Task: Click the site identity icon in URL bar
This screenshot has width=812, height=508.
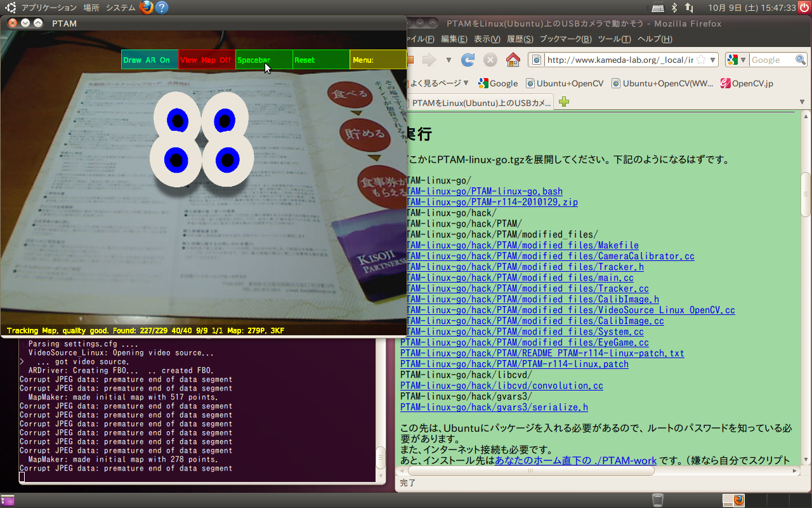Action: point(537,60)
